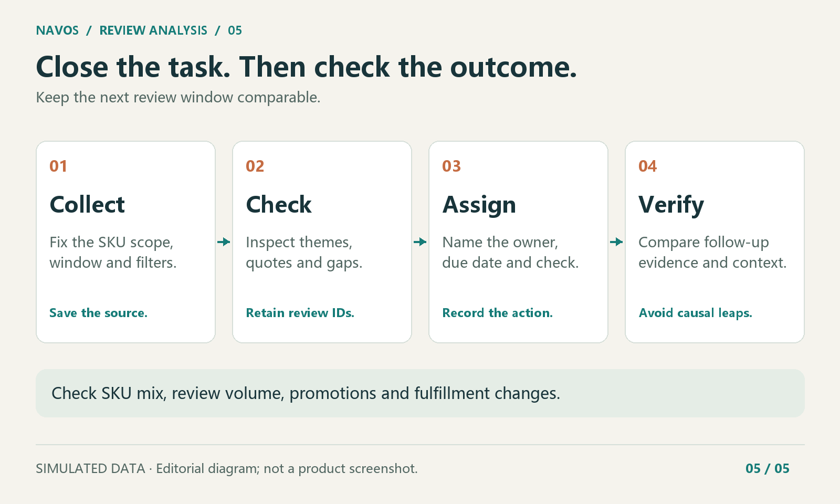Click step number 02

255,166
